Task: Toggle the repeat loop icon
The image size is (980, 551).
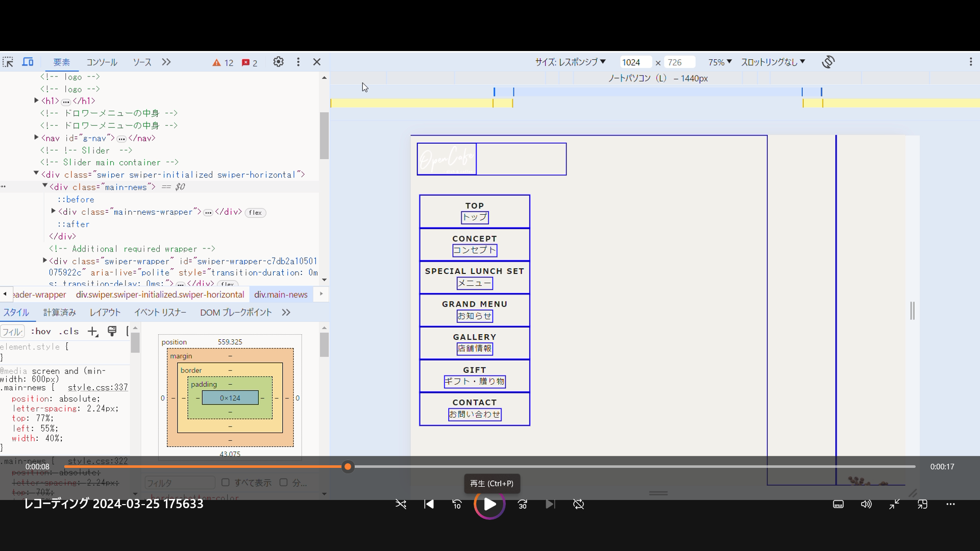Action: (578, 504)
